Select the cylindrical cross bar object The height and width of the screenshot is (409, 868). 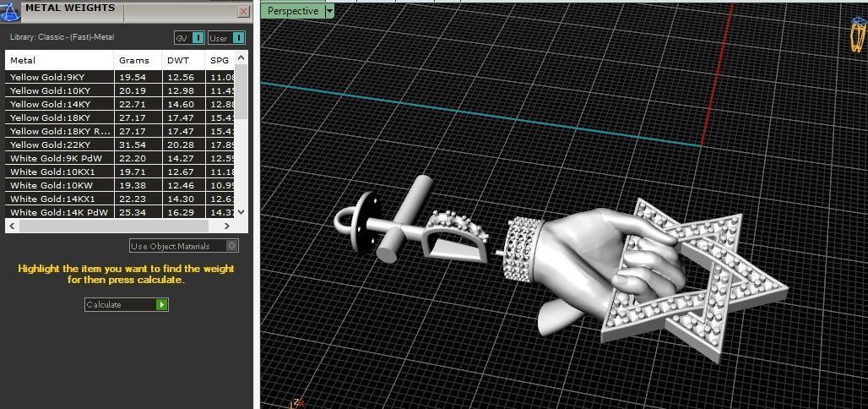point(406,217)
